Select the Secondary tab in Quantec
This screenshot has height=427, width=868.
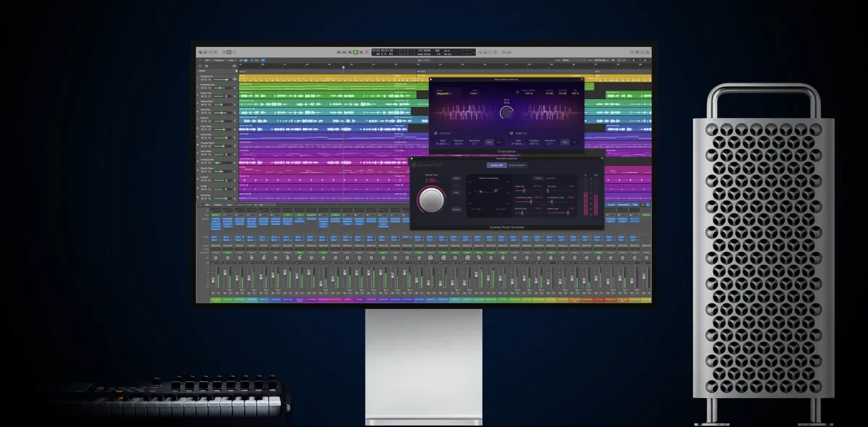click(x=550, y=178)
